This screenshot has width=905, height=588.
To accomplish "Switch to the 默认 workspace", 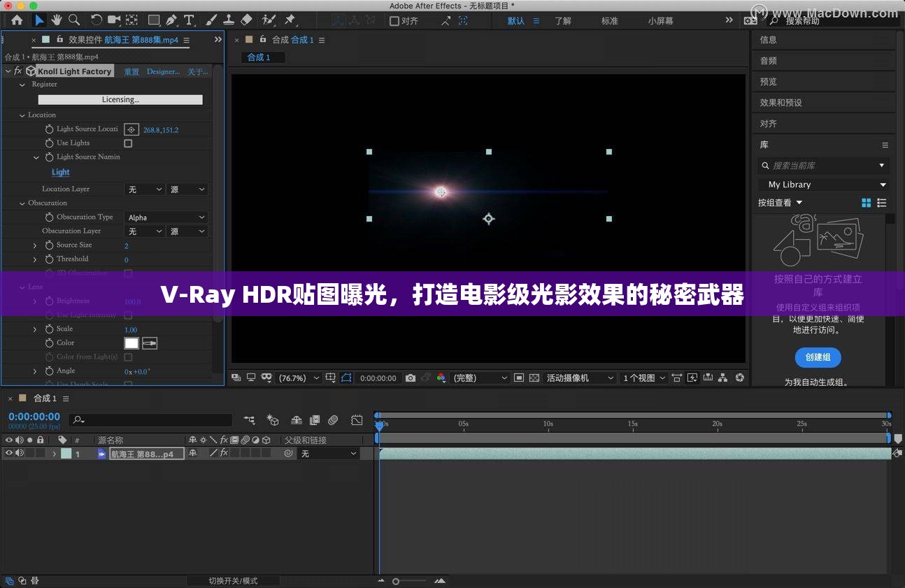I will click(x=516, y=21).
